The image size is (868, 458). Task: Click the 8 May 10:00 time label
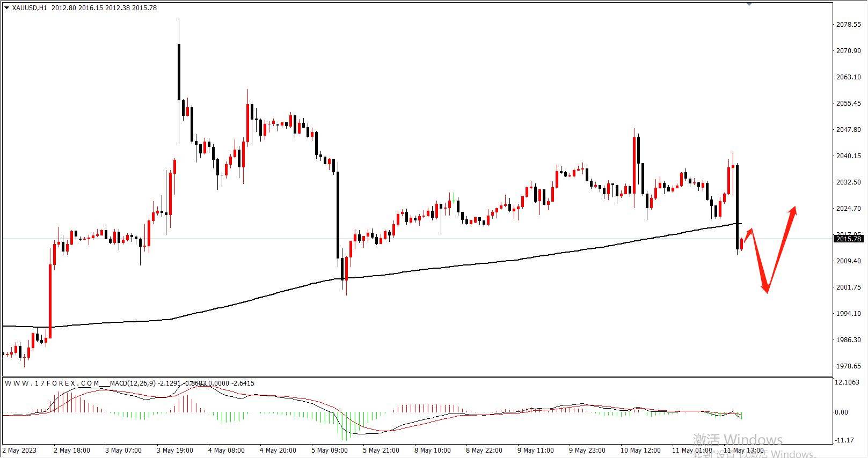[x=433, y=450]
